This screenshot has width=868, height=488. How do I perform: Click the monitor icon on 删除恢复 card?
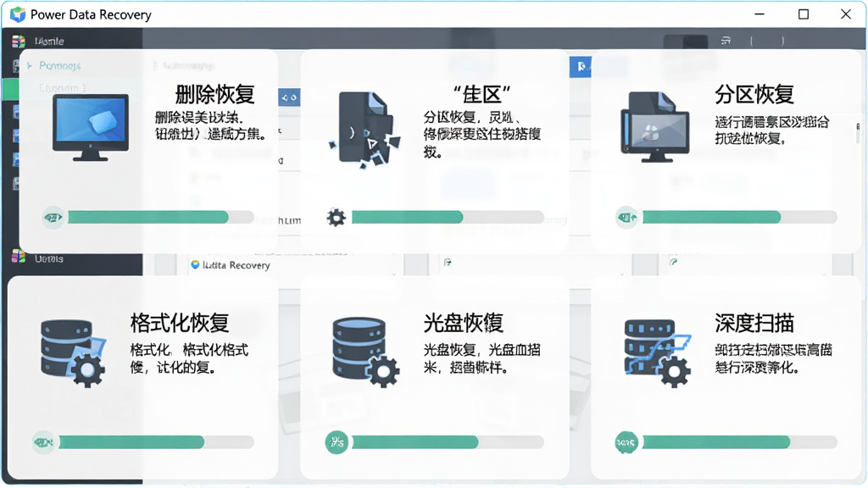[91, 127]
